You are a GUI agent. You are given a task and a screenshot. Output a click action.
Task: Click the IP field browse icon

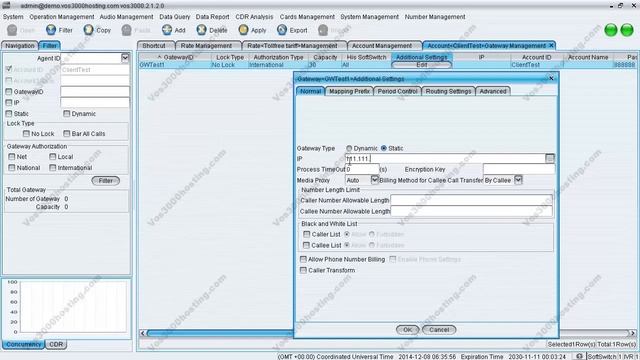[x=550, y=158]
